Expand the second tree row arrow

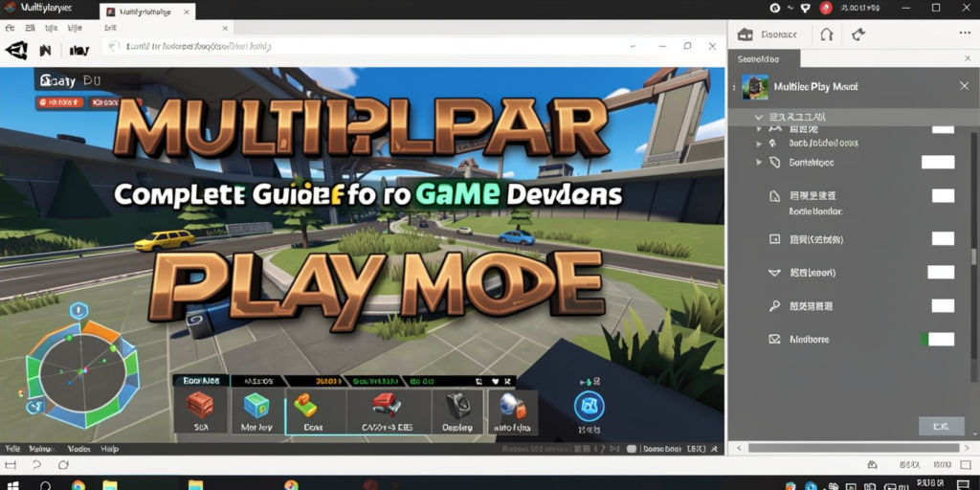point(759,144)
